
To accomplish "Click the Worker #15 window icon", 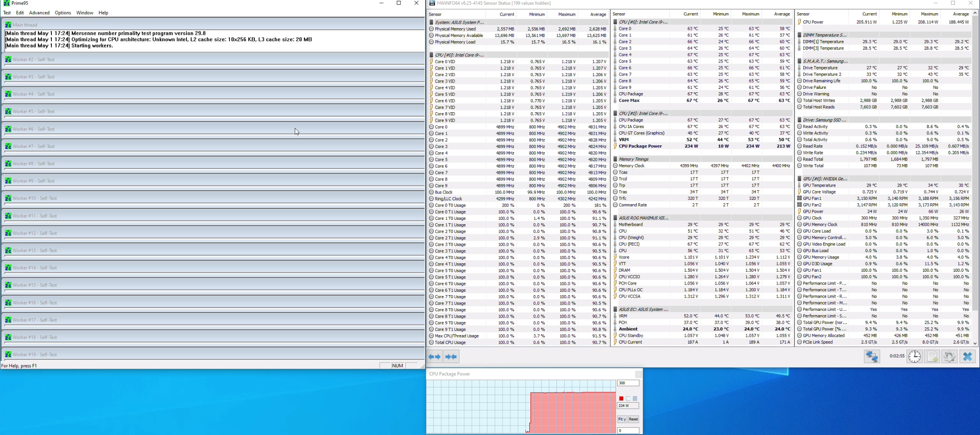I will 8,285.
